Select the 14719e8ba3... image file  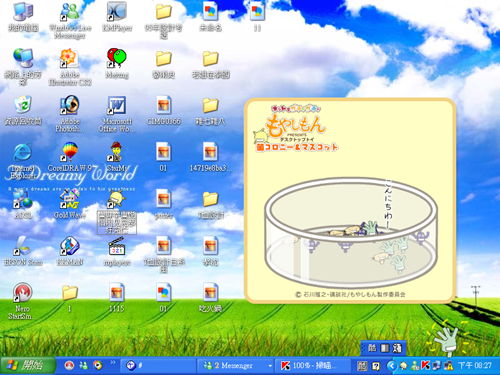(210, 157)
